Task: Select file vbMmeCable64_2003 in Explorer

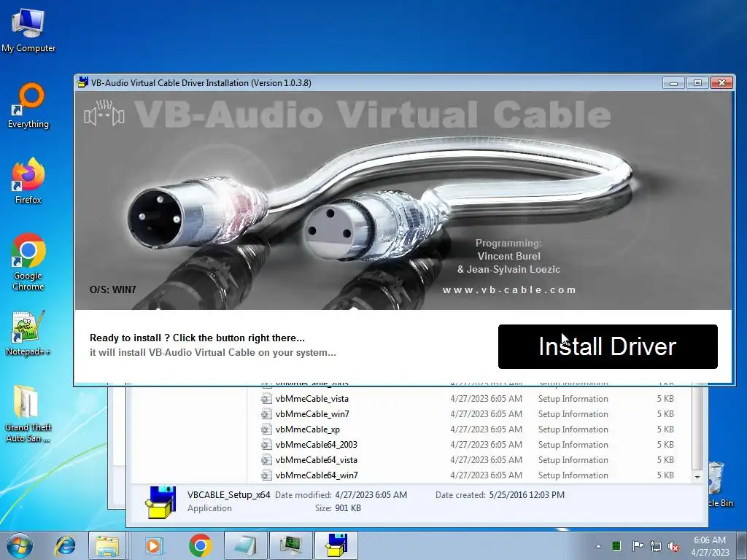Action: pyautogui.click(x=317, y=444)
